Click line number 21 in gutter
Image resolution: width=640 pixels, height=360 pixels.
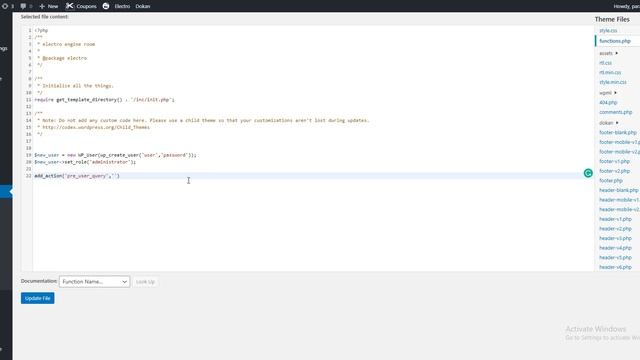(x=28, y=169)
